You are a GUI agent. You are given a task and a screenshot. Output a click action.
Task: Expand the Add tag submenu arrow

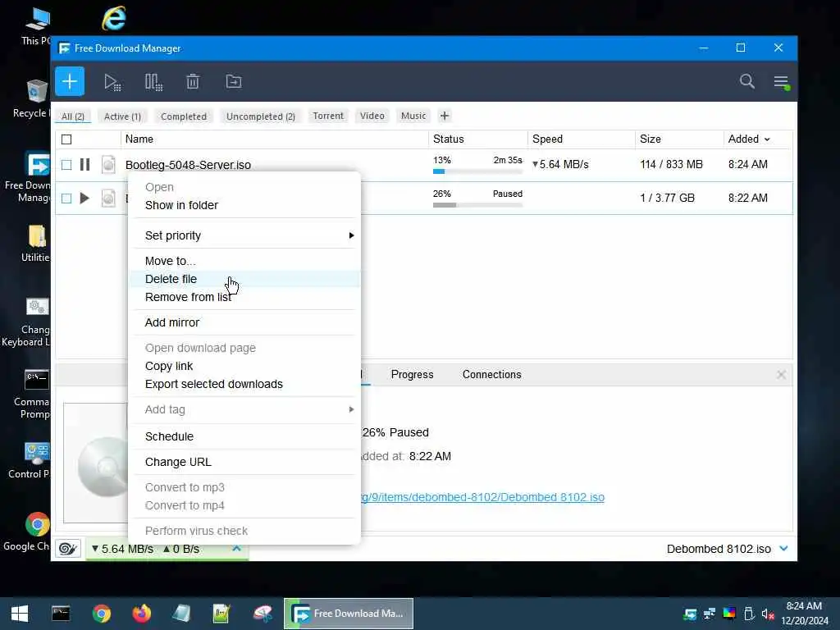(x=351, y=409)
